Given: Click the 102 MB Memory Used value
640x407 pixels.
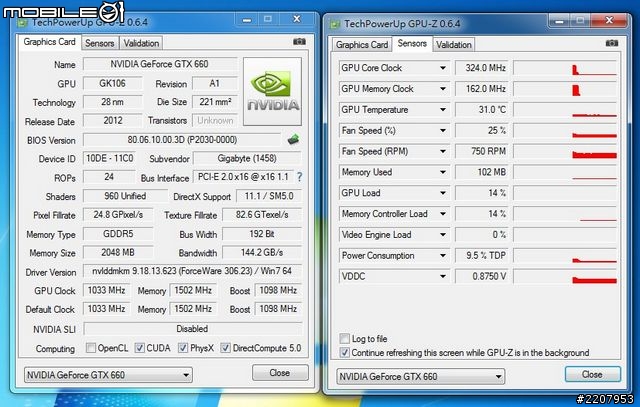Looking at the screenshot, I should coord(482,172).
